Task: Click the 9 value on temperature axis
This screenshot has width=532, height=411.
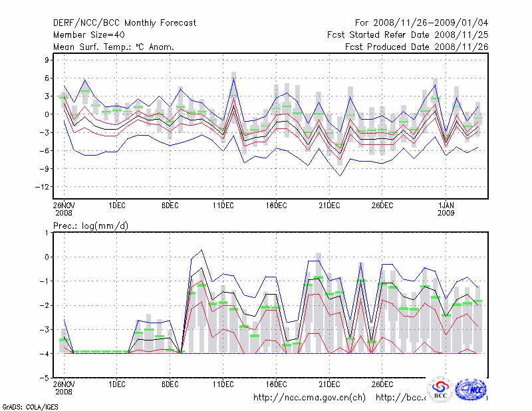Action: (x=47, y=60)
